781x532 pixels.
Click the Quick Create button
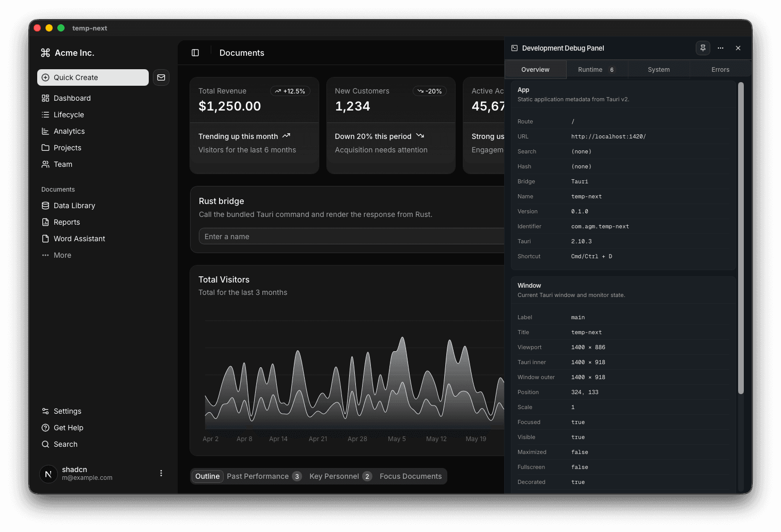coord(92,77)
